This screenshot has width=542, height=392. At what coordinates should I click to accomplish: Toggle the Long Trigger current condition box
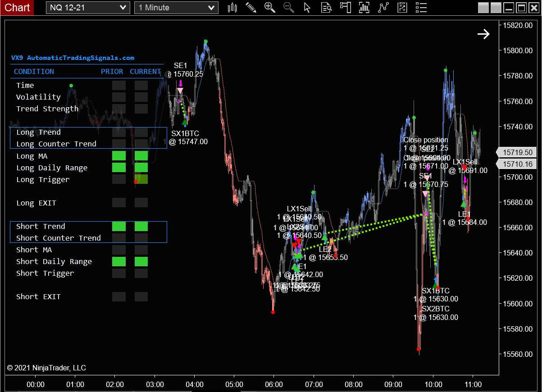[141, 179]
